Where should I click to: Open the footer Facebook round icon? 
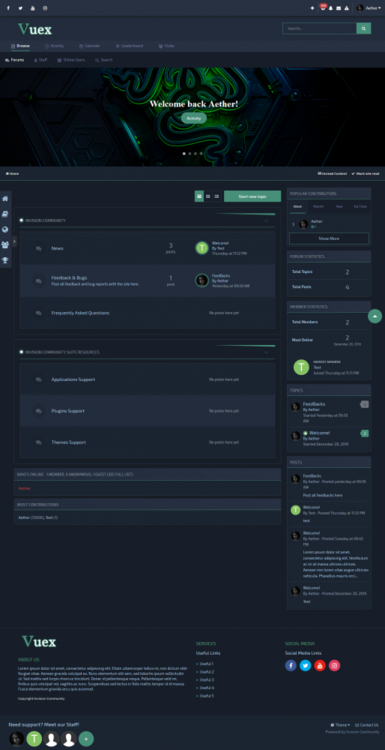click(x=291, y=665)
